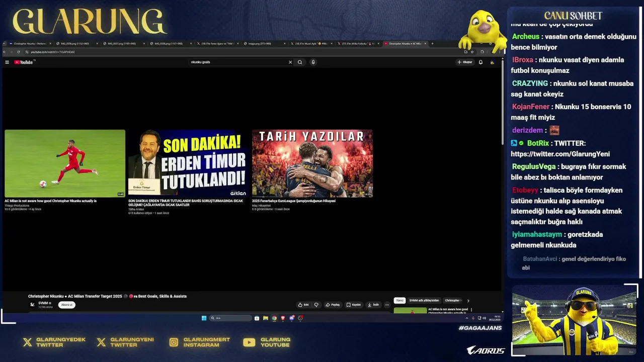
Task: Open the CRAZYING username in chat
Action: point(530,83)
